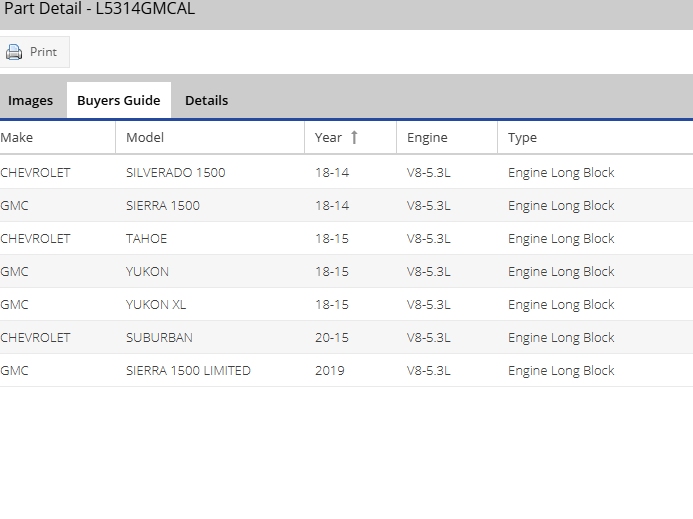
Task: Select the SILVERADO 1500 row
Action: [x=176, y=173]
